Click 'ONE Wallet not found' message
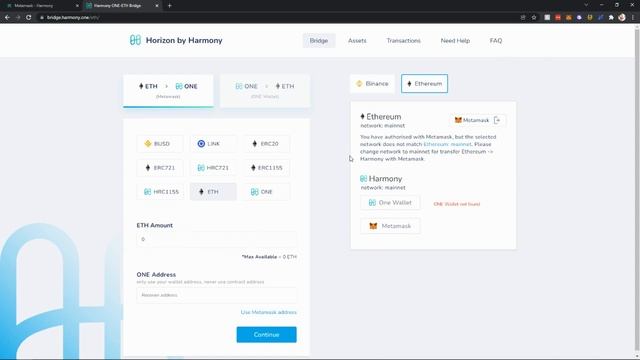Viewport: 640px width, 360px height. coord(457,204)
